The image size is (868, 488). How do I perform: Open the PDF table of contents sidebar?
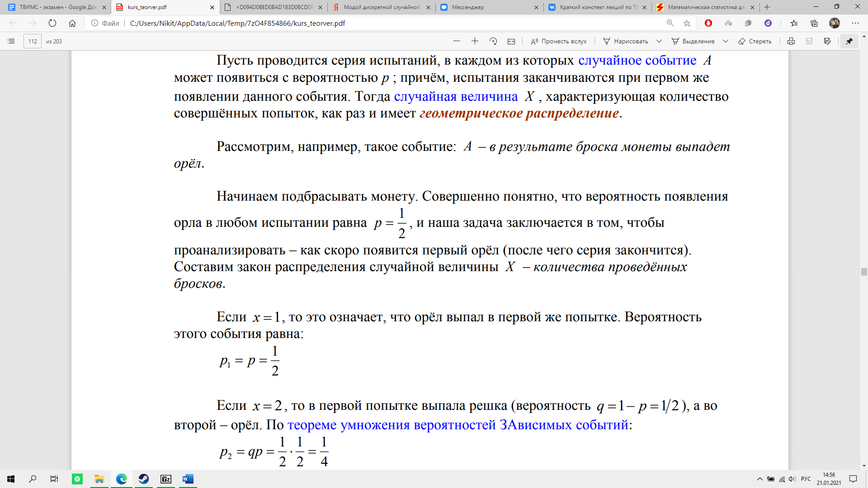click(11, 41)
